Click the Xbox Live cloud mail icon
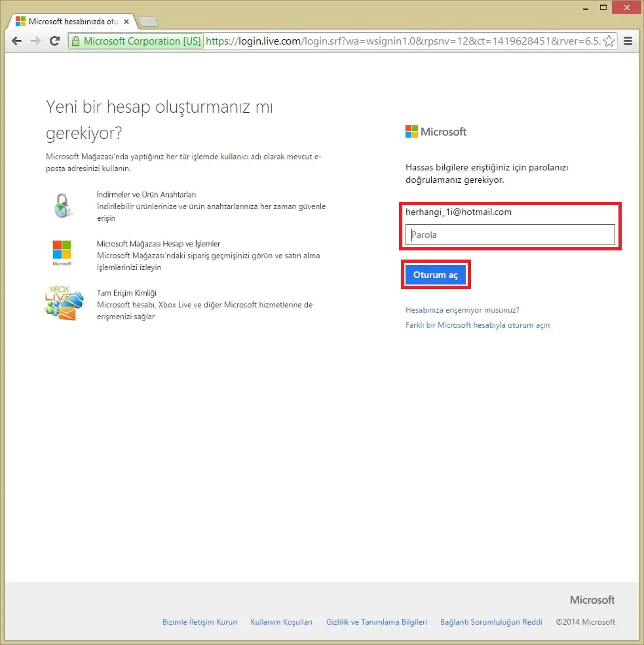644x645 pixels. click(x=64, y=303)
